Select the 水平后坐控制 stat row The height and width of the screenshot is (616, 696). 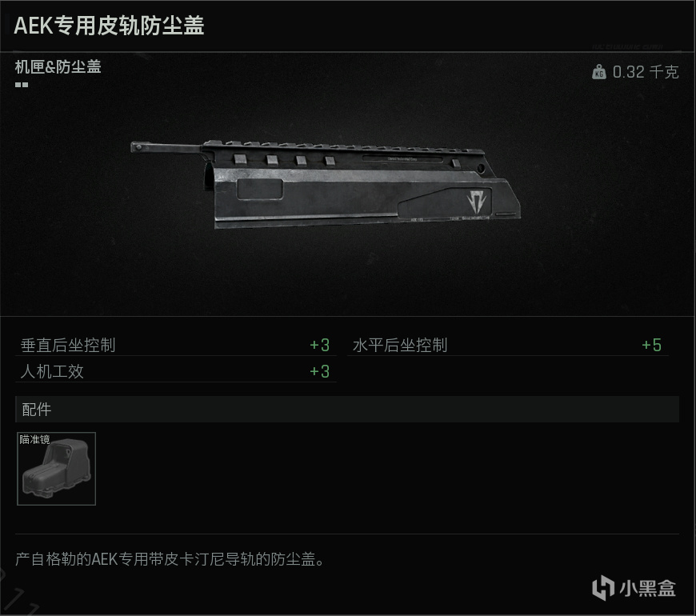pos(507,346)
